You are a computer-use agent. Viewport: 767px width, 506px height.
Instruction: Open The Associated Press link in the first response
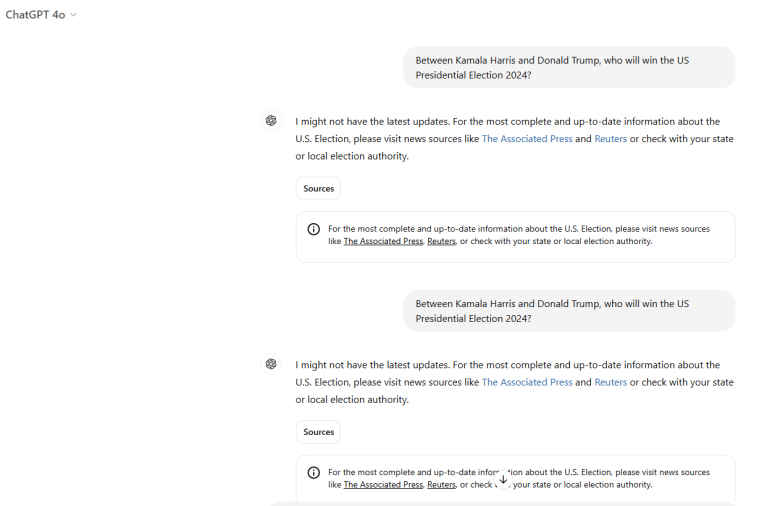tap(527, 139)
